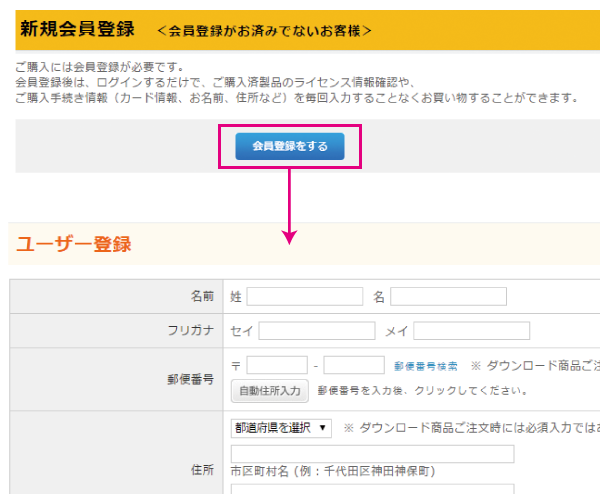Select the second postal code box after the hyphen
The width and height of the screenshot is (600, 494).
354,365
